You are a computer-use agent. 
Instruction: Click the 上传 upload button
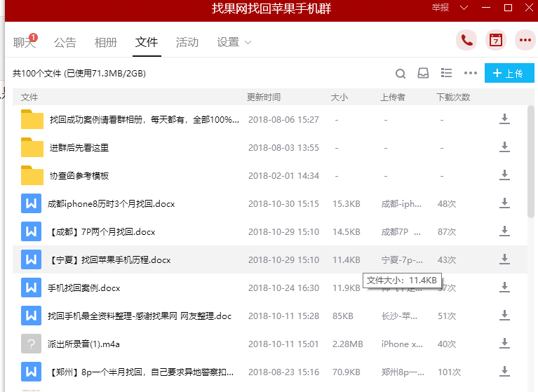pos(509,73)
